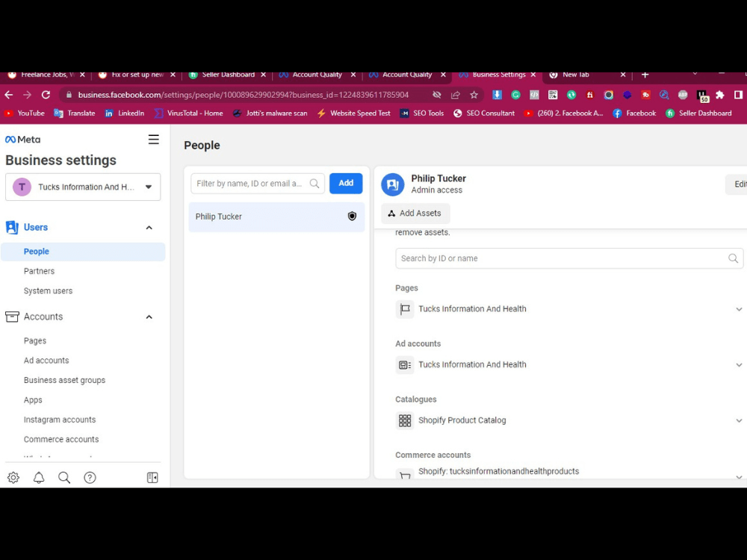Expand Shopify Product Catalog row
This screenshot has height=560, width=747.
[739, 420]
